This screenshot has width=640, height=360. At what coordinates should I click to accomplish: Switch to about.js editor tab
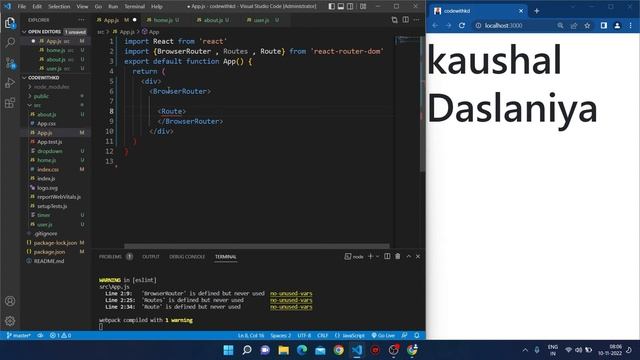(x=213, y=20)
